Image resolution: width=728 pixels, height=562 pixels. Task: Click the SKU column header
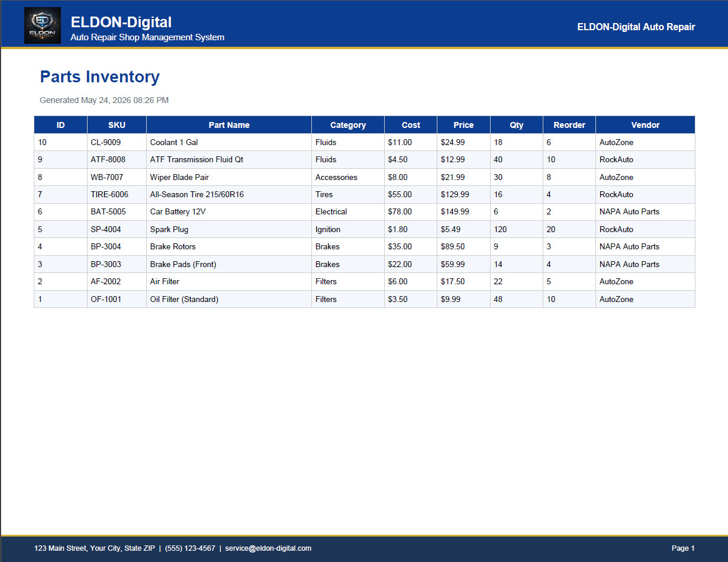click(x=117, y=125)
